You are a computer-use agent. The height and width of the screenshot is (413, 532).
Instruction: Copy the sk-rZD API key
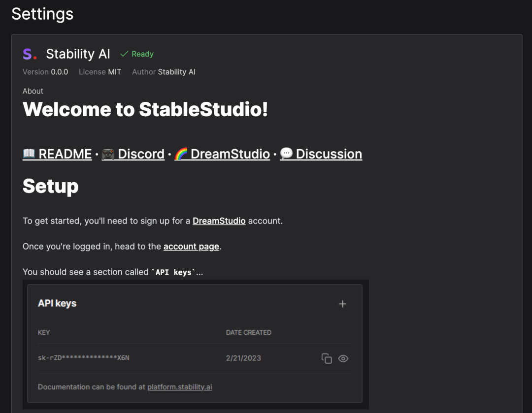327,358
